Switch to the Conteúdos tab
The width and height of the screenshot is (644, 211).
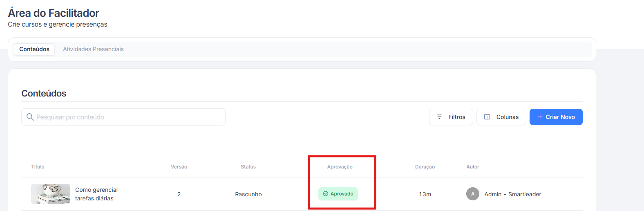point(34,49)
